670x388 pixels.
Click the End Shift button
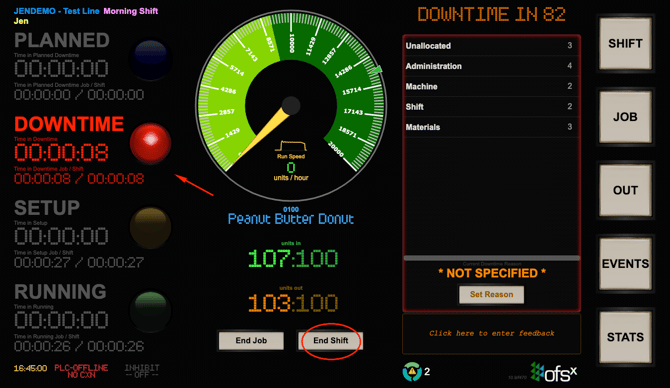(331, 341)
